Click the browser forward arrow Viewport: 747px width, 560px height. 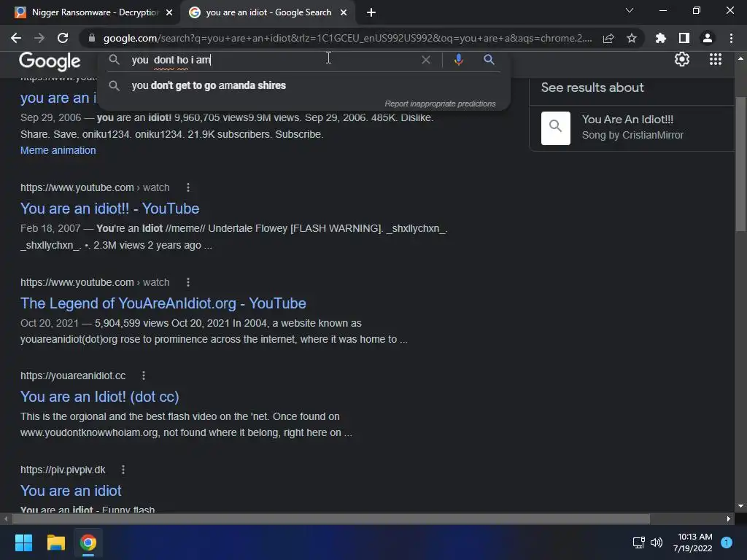click(x=39, y=38)
